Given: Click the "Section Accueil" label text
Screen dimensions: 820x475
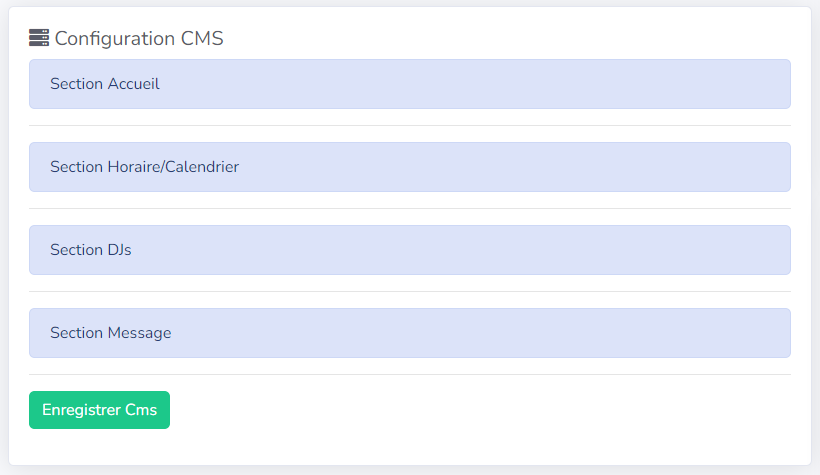Looking at the screenshot, I should point(105,84).
